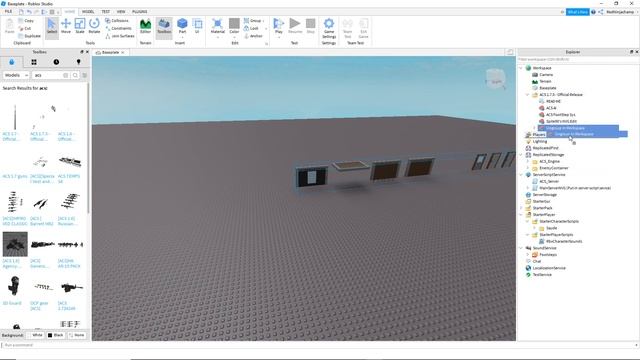640x360 pixels.
Task: Open the Material picker
Action: (218, 27)
